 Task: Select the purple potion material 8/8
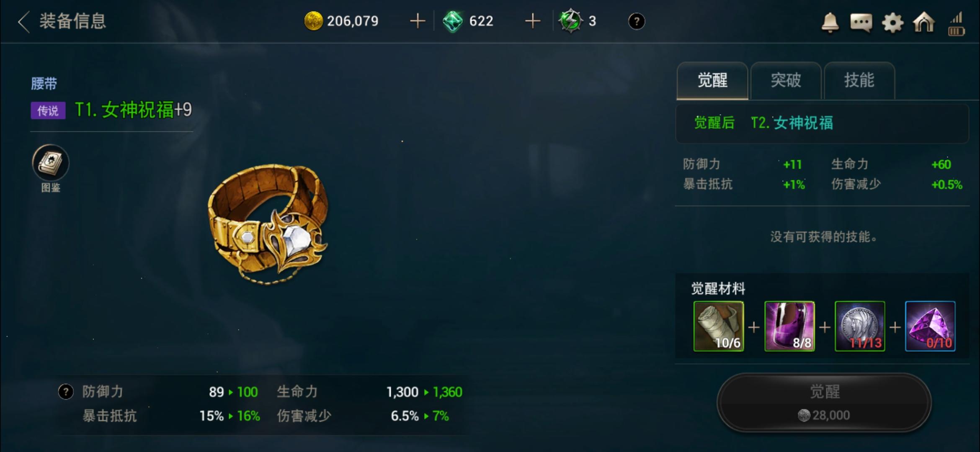(x=789, y=326)
